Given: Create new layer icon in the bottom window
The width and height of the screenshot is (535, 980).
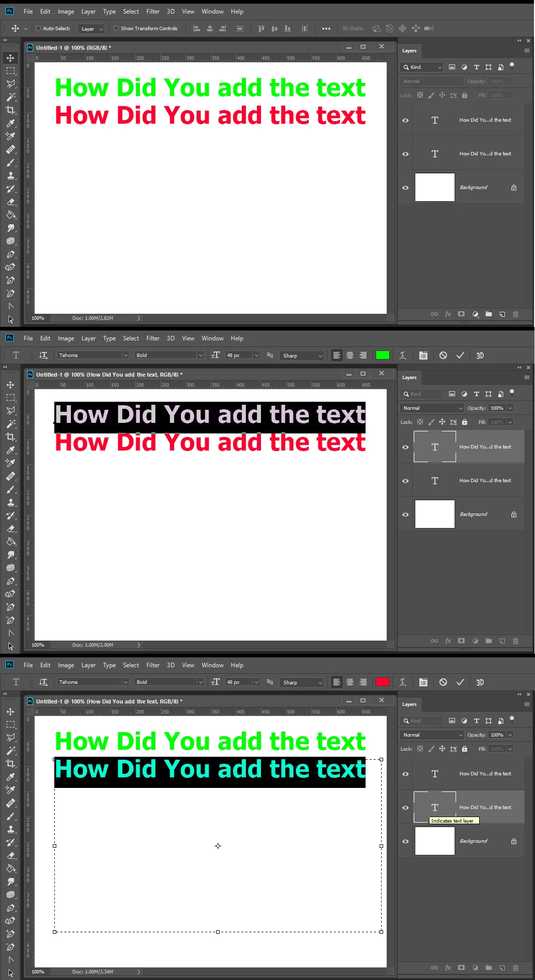Looking at the screenshot, I should pos(502,968).
